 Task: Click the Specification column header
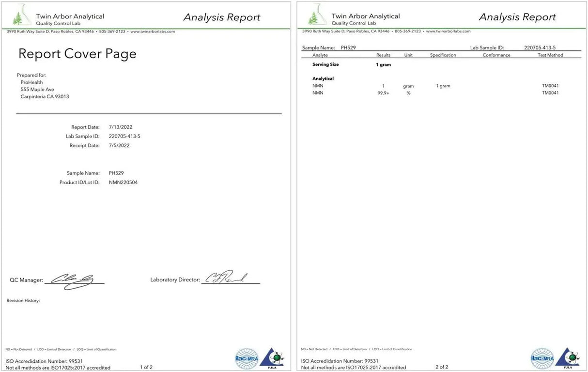(443, 55)
